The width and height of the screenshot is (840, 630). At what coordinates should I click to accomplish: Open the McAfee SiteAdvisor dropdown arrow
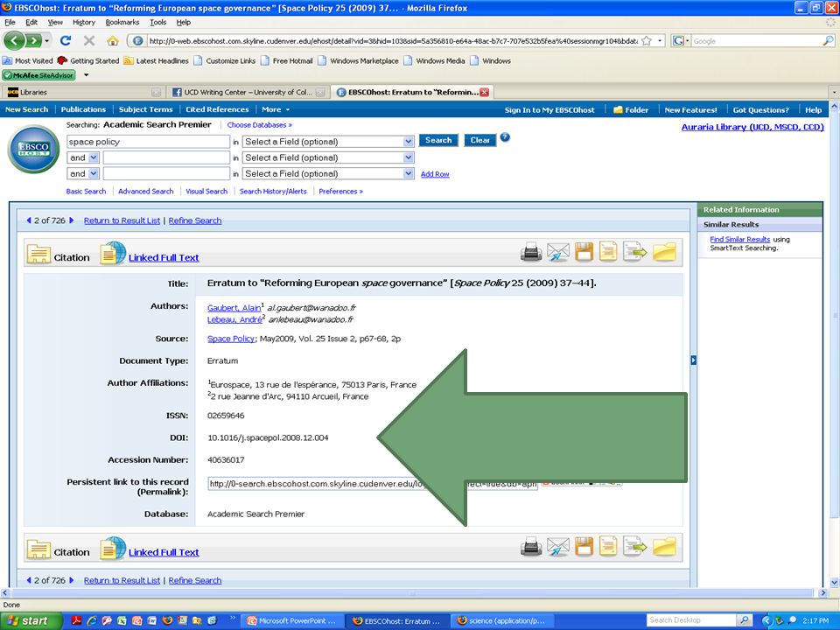87,75
